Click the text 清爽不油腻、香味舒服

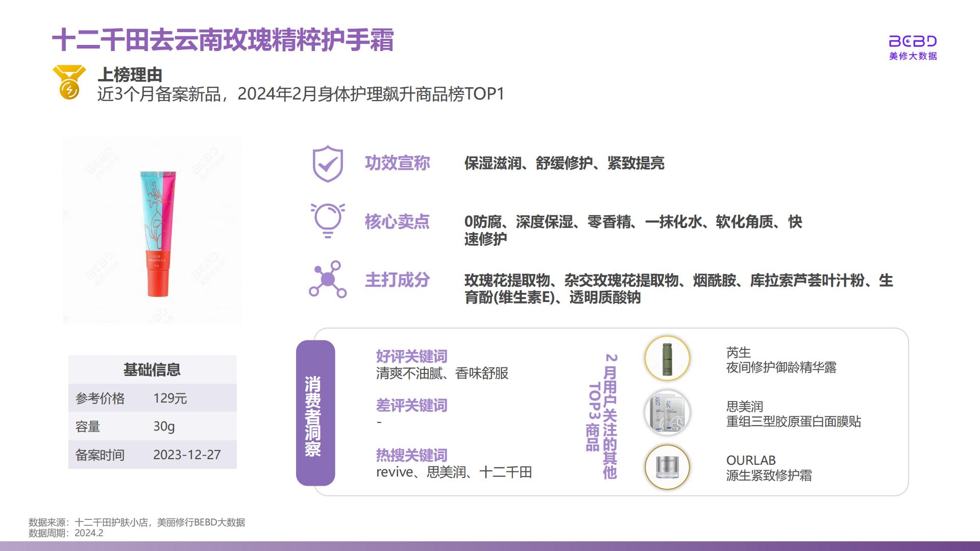point(442,373)
